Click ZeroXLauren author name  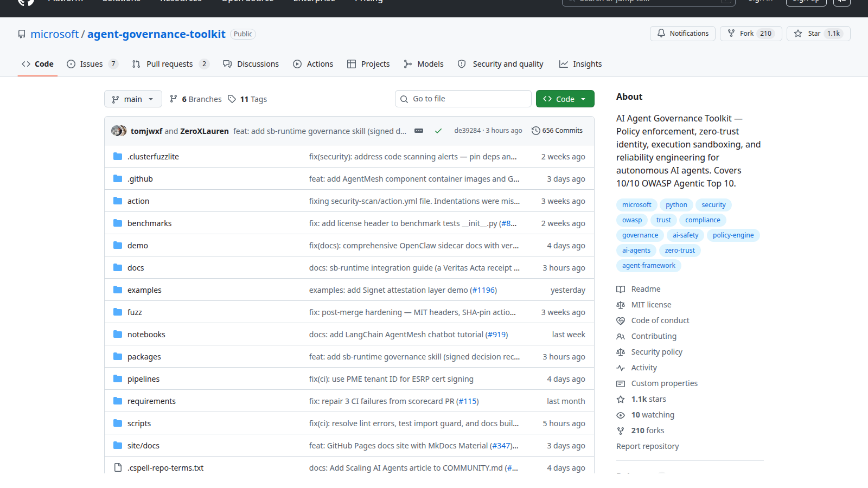pos(205,131)
